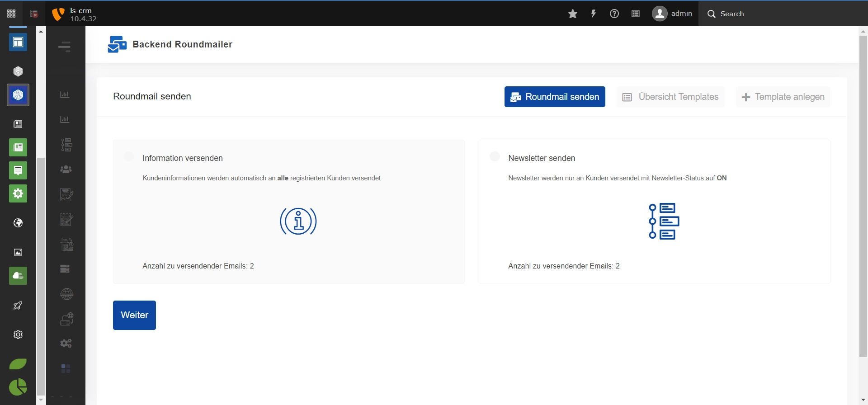Click the Information versenden label
Image resolution: width=868 pixels, height=405 pixels.
pos(183,158)
